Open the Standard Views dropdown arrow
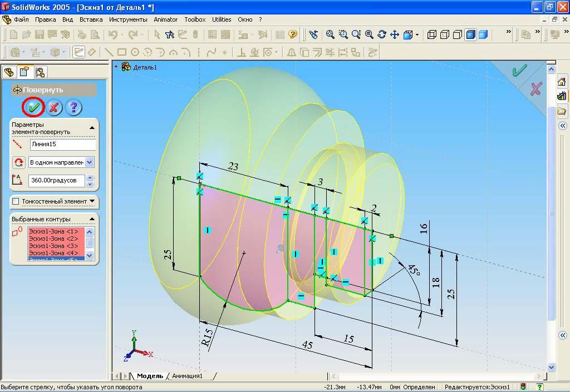The image size is (570, 392). pyautogui.click(x=417, y=35)
